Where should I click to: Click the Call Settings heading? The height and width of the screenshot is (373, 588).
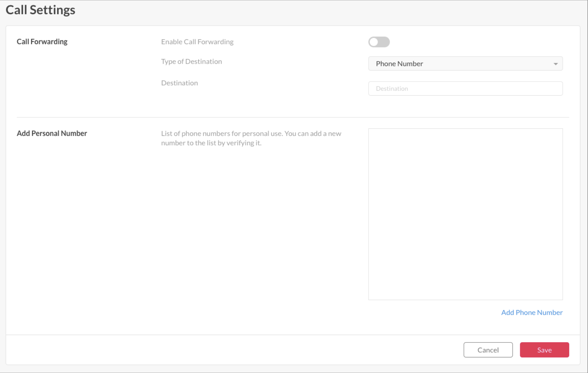(x=40, y=10)
